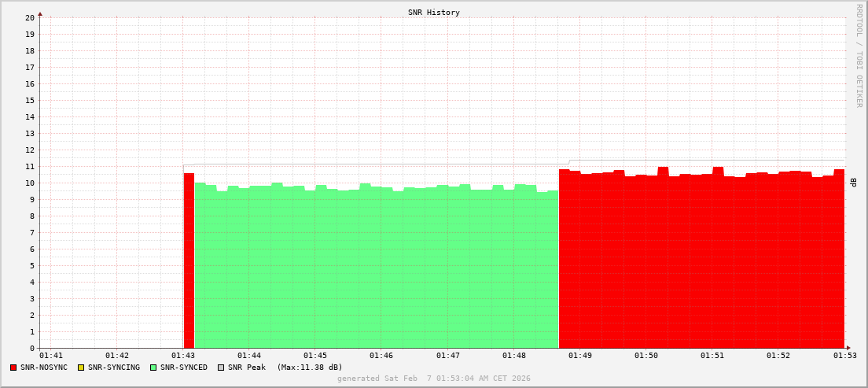This screenshot has width=868, height=388.
Task: Click the 01:53 time axis label
Action: click(845, 356)
